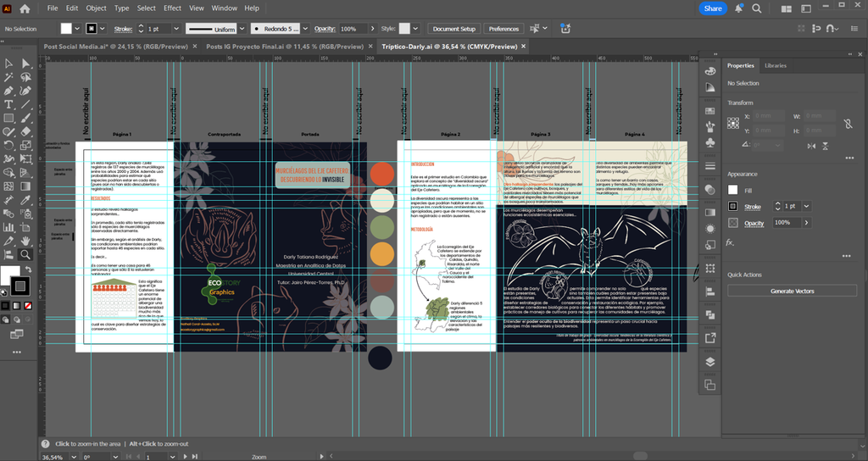
Task: Select the Direct Selection tool
Action: pyautogui.click(x=25, y=64)
